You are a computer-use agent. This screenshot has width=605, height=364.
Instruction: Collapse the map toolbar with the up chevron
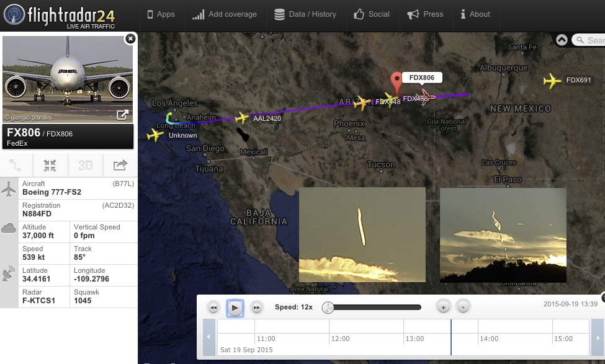562,40
